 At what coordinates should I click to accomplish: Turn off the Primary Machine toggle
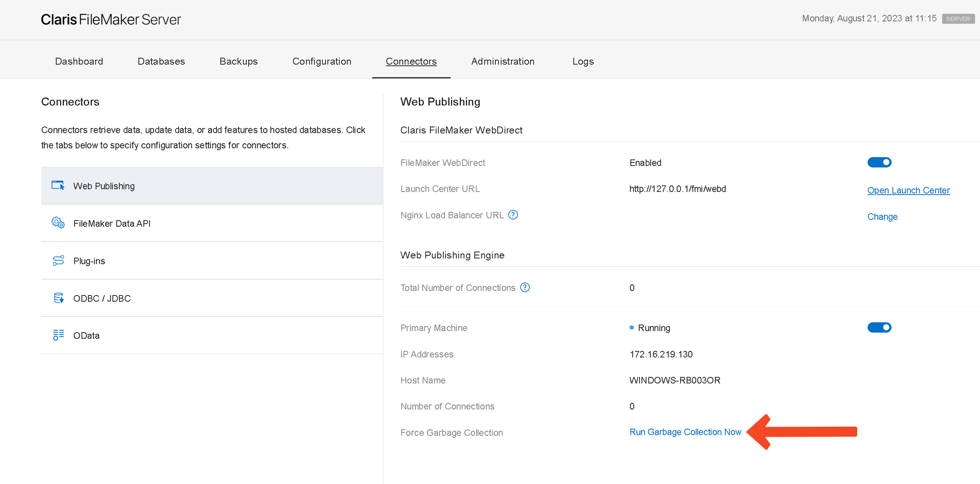[879, 328]
